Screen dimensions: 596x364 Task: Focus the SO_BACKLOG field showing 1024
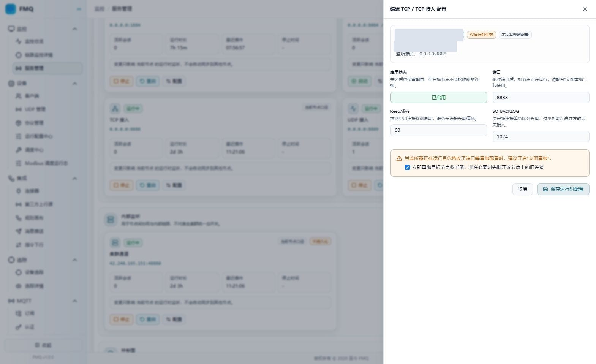(x=541, y=137)
